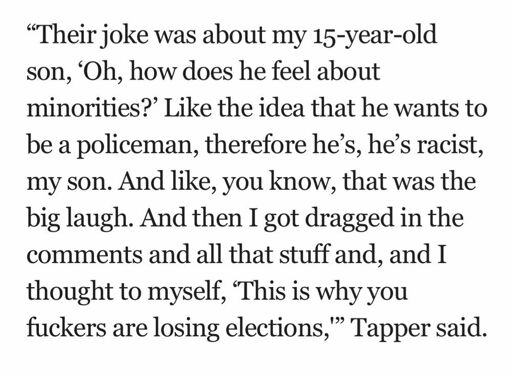Click the word "thought"
The image size is (512, 377).
(70, 292)
